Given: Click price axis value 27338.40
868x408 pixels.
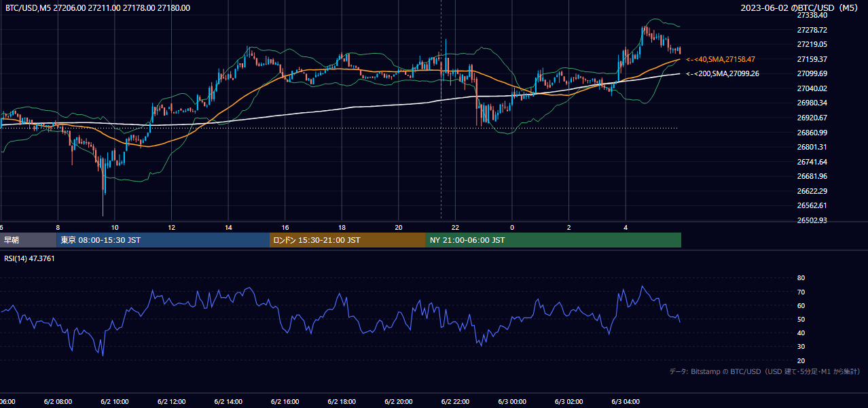Looking at the screenshot, I should [x=812, y=15].
